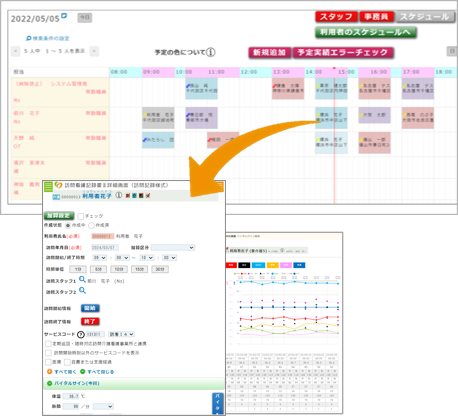458x416 pixels.
Task: Click the search icon next to 訪問スタッフ1
Action: click(82, 280)
